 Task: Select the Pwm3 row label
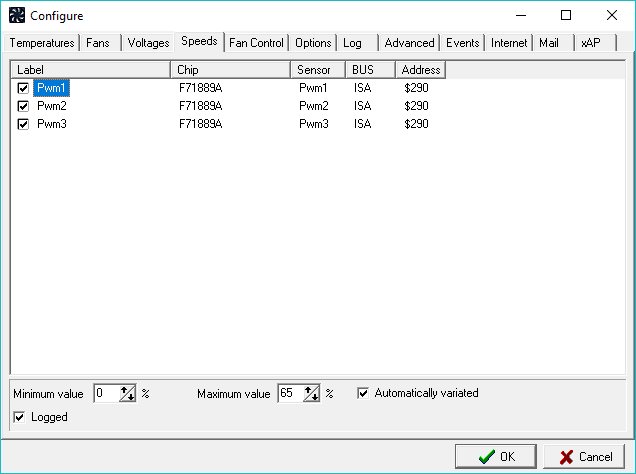coord(52,124)
